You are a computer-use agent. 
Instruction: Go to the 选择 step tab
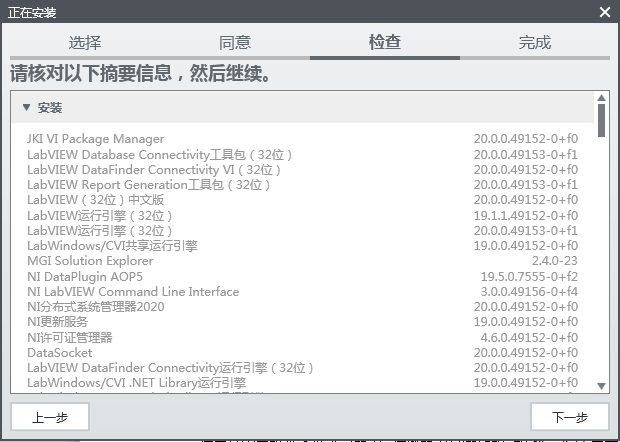pos(85,43)
